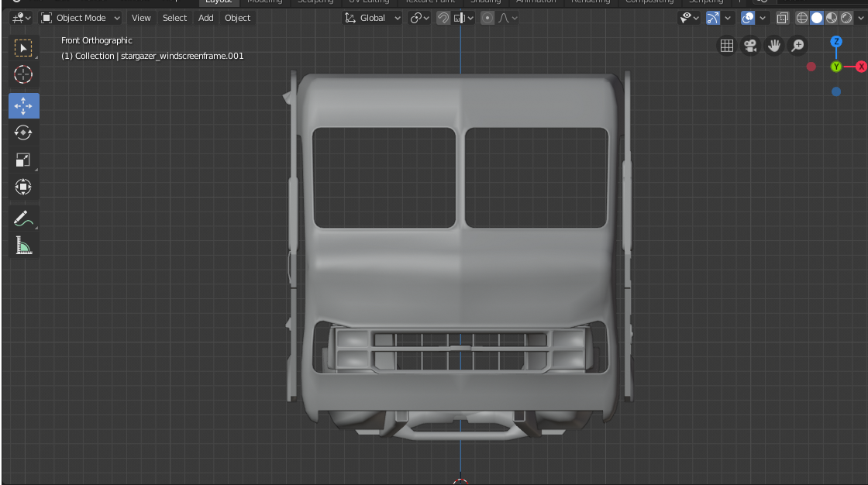The width and height of the screenshot is (868, 485).
Task: Activate the Rotate tool
Action: click(x=23, y=132)
